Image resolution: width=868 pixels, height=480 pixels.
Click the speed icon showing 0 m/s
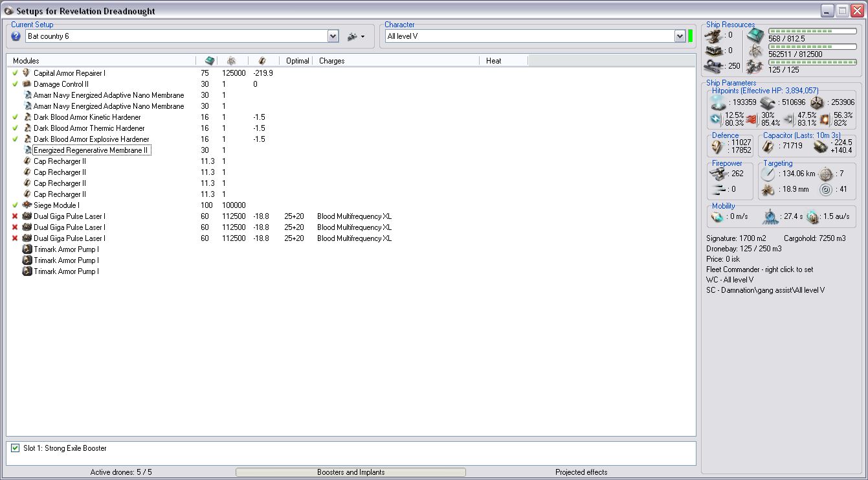pos(716,216)
